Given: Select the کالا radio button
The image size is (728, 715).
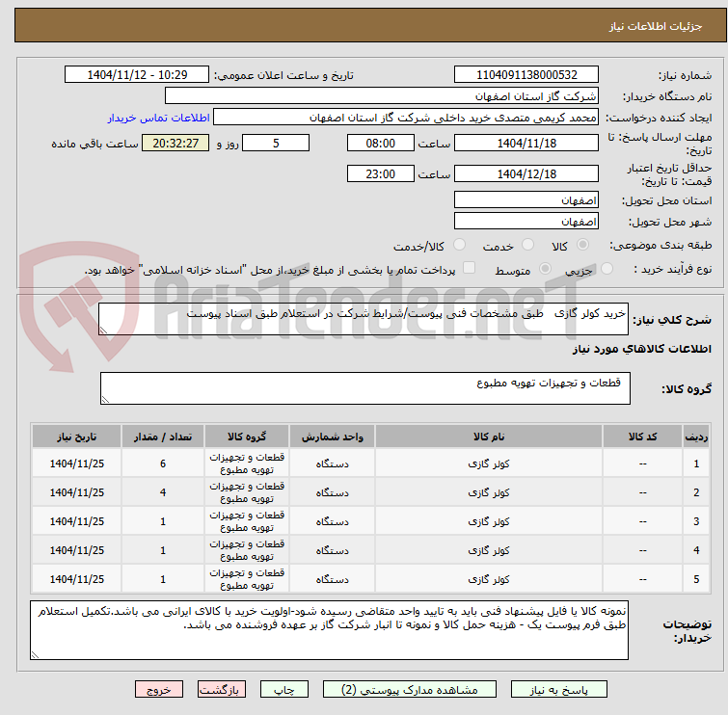Looking at the screenshot, I should [582, 245].
